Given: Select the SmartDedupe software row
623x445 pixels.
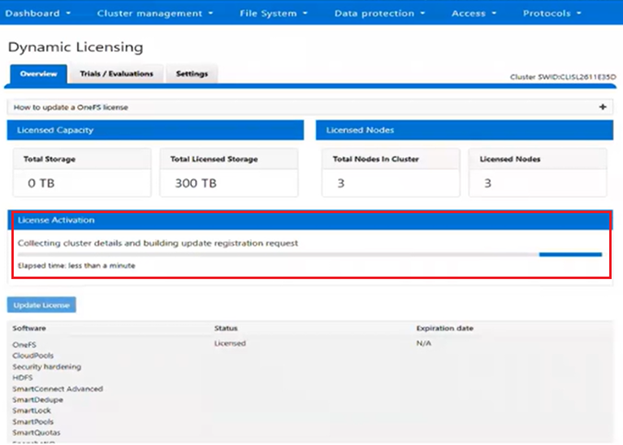Looking at the screenshot, I should (37, 400).
